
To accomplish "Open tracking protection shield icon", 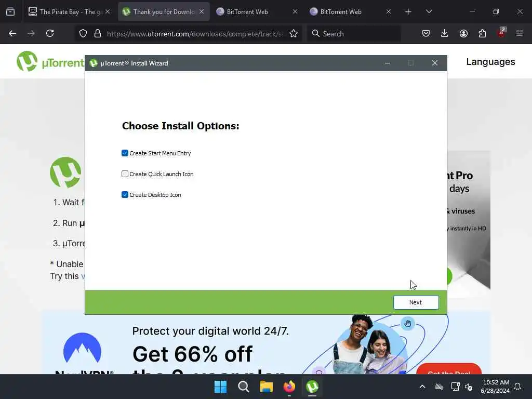I will 83,33.
